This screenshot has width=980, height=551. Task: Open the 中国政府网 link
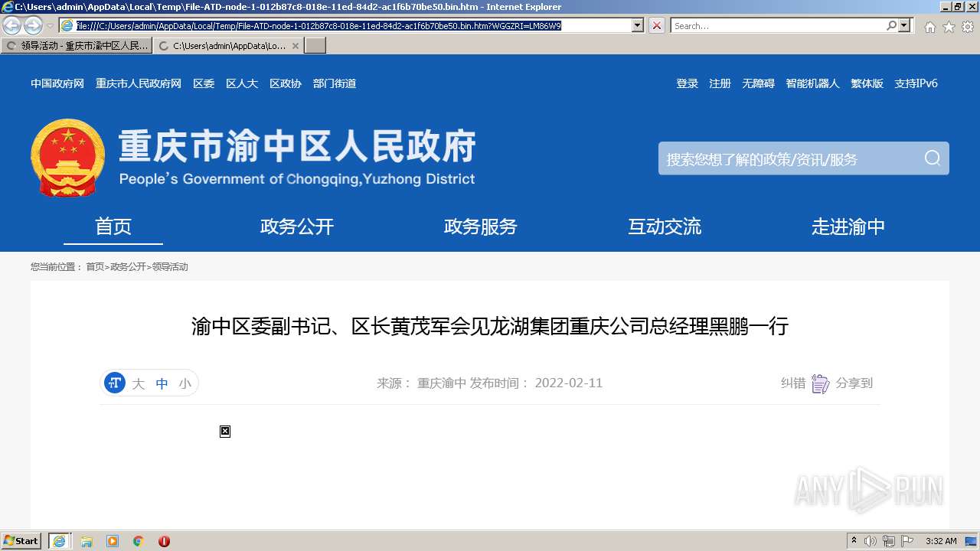pos(57,83)
